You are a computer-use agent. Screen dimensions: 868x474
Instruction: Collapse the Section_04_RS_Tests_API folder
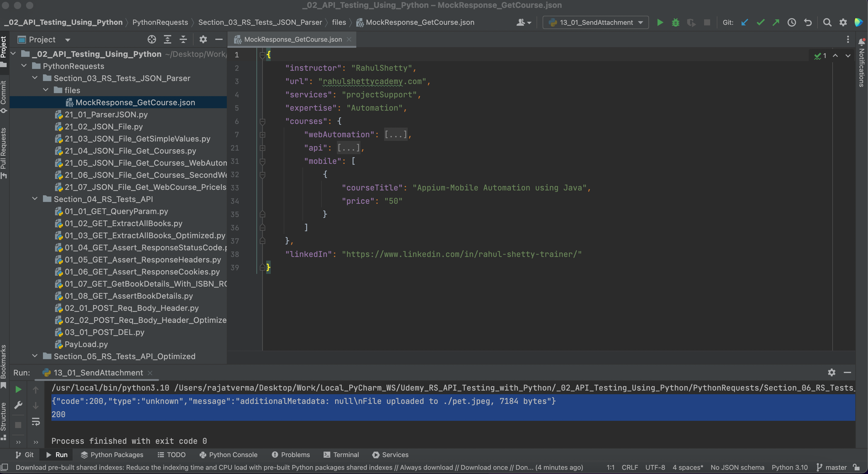pyautogui.click(x=35, y=199)
